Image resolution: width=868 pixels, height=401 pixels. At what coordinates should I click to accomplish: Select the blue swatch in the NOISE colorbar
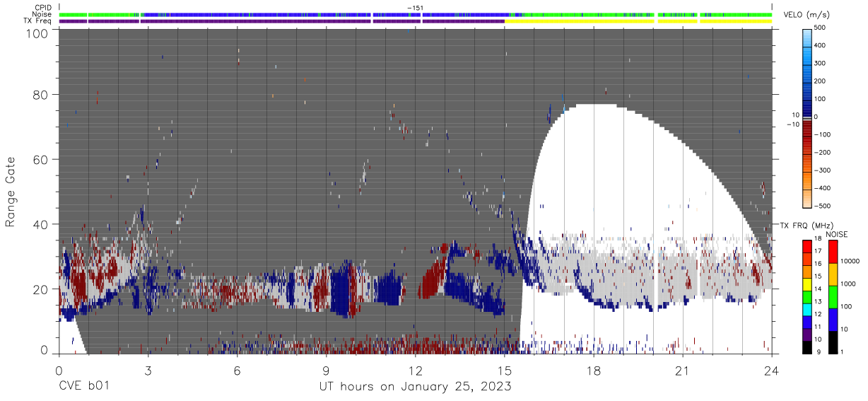832,318
